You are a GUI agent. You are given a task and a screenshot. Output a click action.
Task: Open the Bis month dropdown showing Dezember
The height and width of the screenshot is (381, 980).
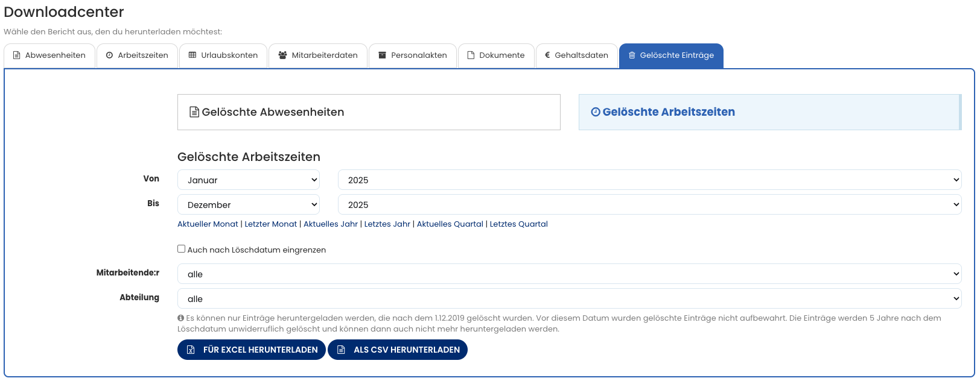[248, 205]
